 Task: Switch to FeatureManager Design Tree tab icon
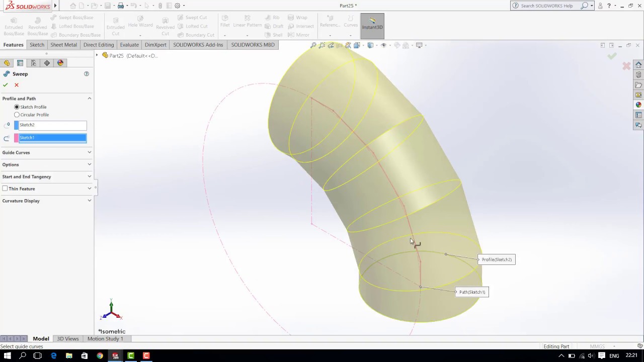point(7,63)
